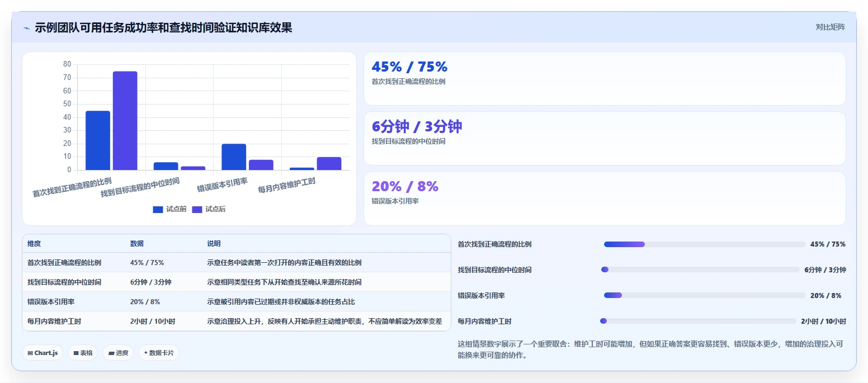The width and height of the screenshot is (868, 383).
Task: Click the 6分钟 / 3分钟 value beside the progress bar
Action: click(x=825, y=270)
